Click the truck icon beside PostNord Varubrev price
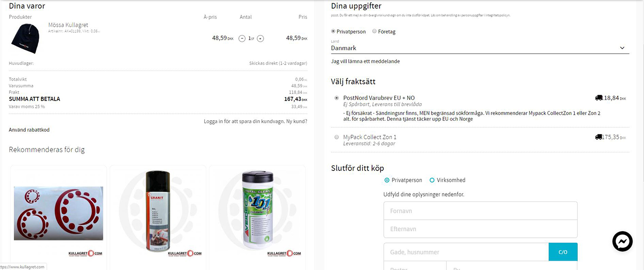644x270 pixels. coord(598,98)
